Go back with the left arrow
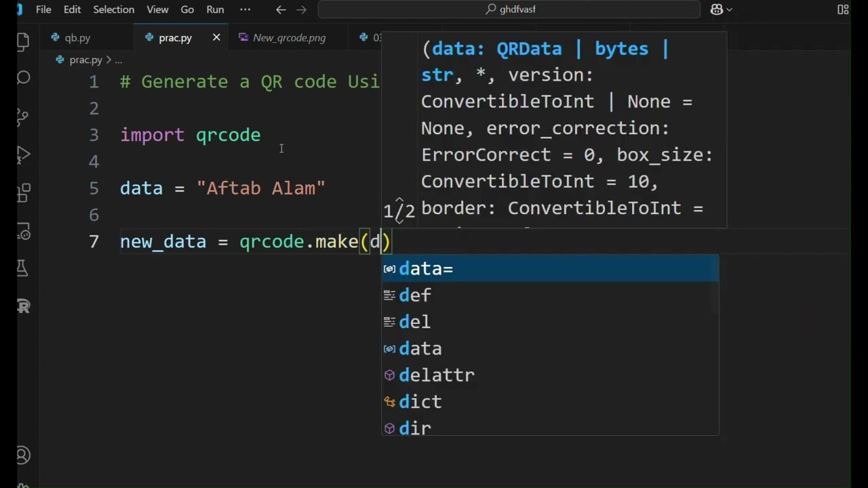 coord(281,9)
